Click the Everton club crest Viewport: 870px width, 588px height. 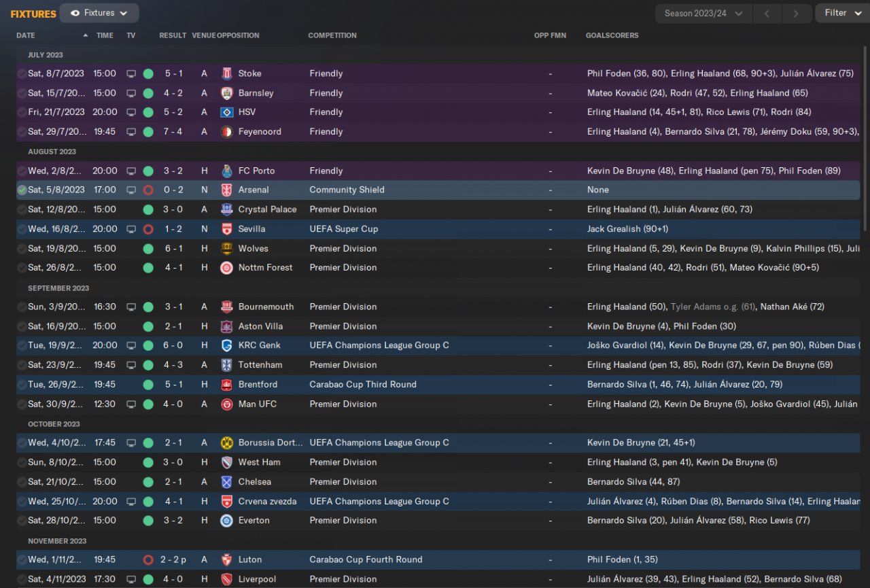(x=227, y=521)
